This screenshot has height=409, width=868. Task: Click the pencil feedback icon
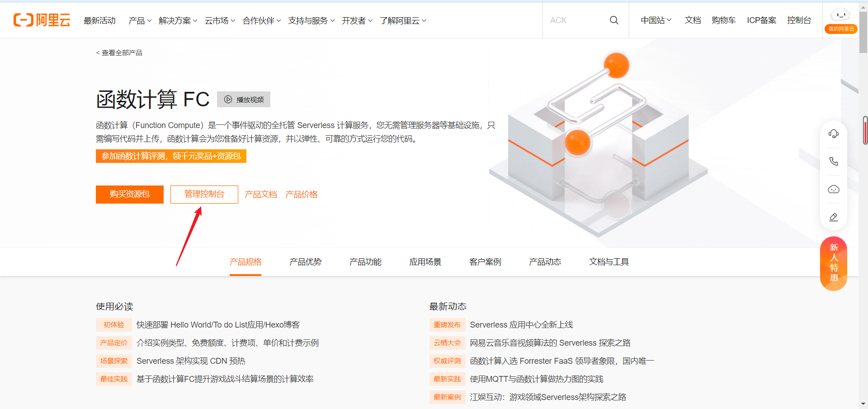[x=834, y=217]
